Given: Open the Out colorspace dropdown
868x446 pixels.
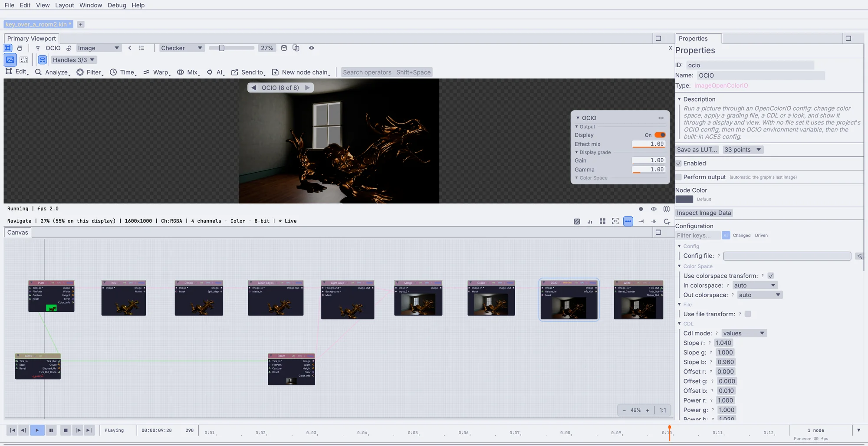Looking at the screenshot, I should tap(759, 295).
